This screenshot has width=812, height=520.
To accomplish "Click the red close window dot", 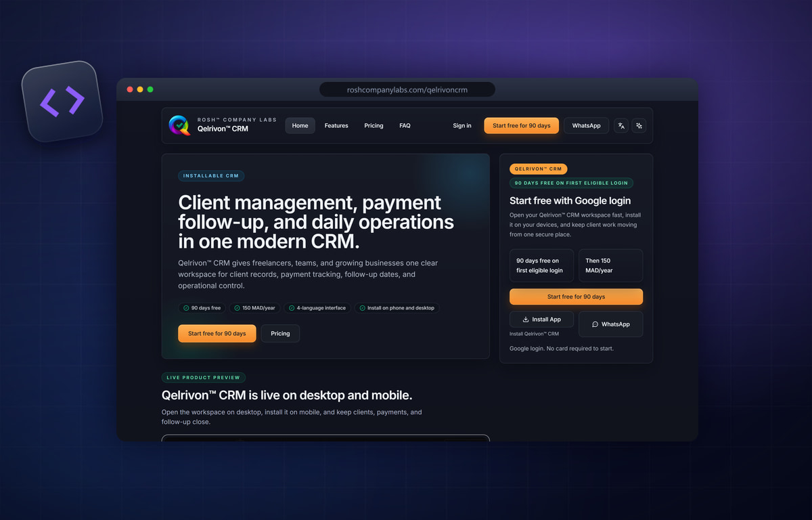I will click(x=130, y=89).
